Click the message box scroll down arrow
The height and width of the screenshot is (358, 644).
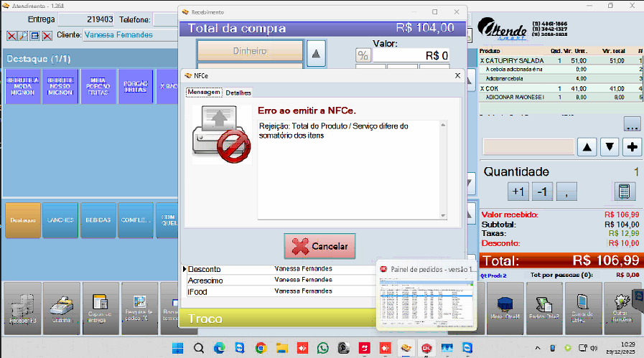coord(443,215)
